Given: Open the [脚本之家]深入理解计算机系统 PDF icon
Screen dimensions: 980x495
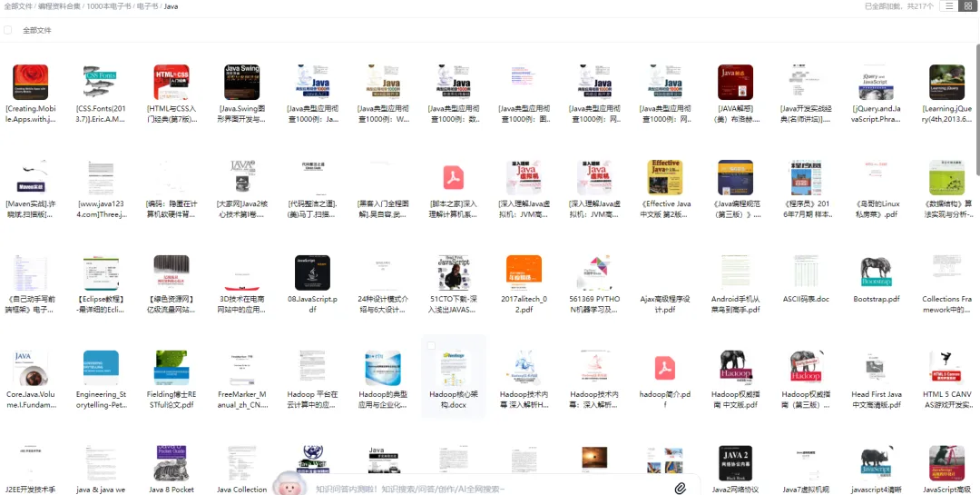Looking at the screenshot, I should point(453,178).
